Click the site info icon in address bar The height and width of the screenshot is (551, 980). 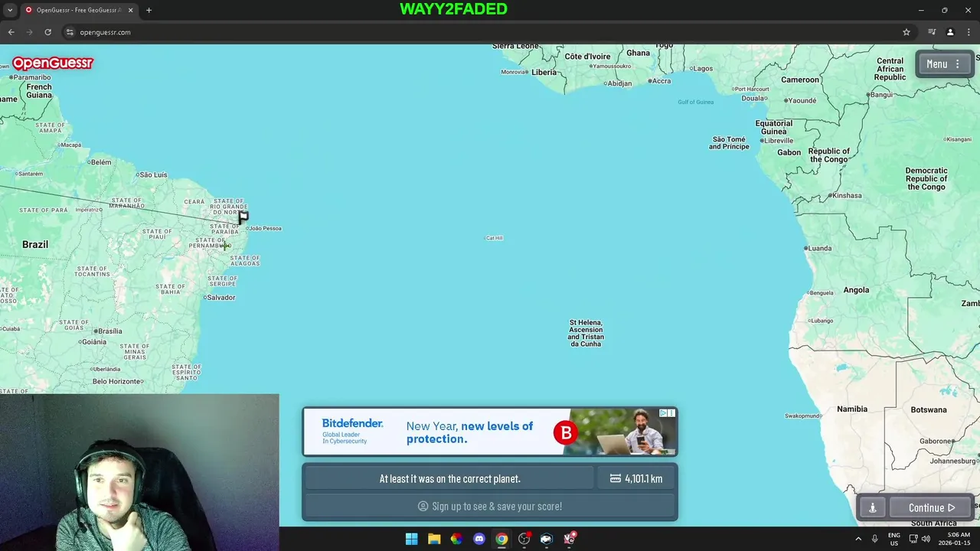pyautogui.click(x=70, y=32)
